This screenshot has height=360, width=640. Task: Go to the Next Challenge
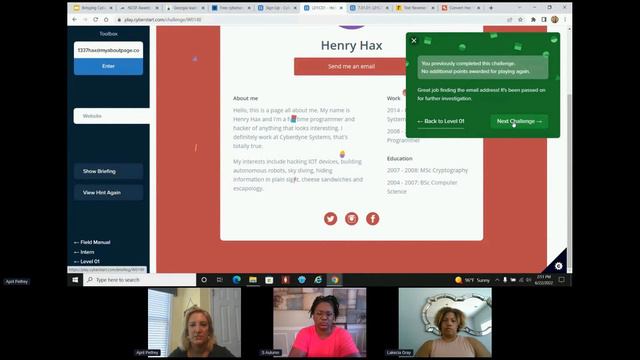tap(519, 121)
